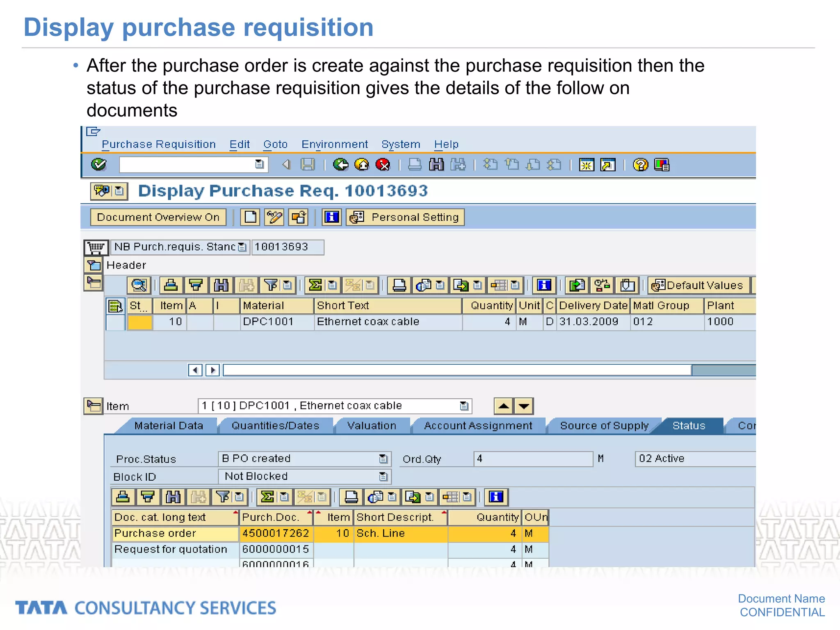Image resolution: width=840 pixels, height=630 pixels.
Task: Switch to the Valuation tab
Action: 372,426
